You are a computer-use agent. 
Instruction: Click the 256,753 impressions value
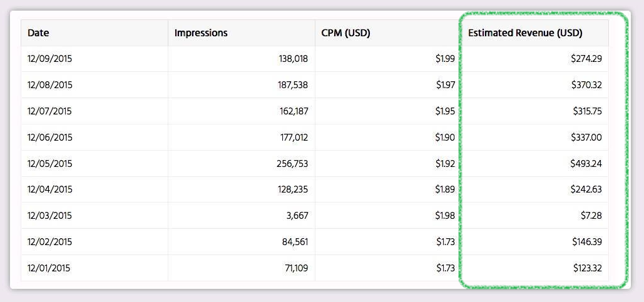292,164
